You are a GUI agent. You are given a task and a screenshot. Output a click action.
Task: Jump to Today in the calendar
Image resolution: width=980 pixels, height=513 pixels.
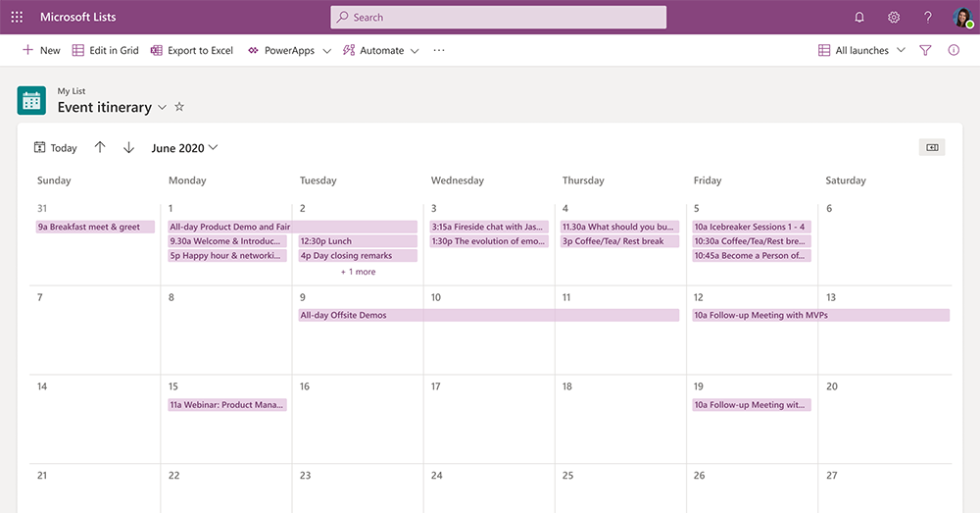click(x=55, y=148)
